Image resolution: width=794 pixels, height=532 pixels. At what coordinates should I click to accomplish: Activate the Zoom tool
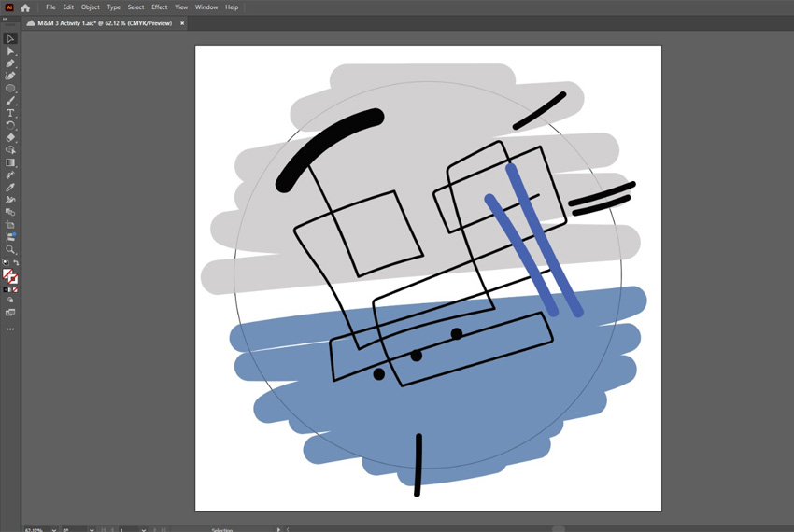[x=10, y=249]
